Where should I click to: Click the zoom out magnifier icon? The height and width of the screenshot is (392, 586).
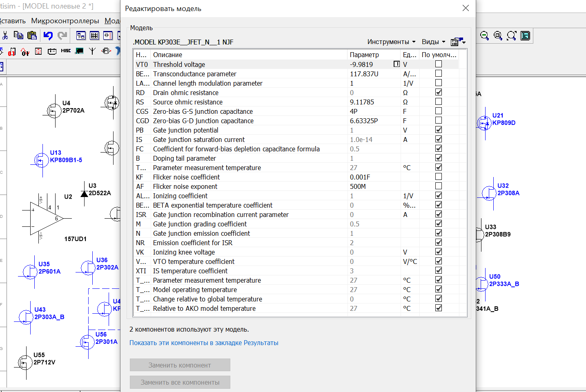pyautogui.click(x=484, y=35)
